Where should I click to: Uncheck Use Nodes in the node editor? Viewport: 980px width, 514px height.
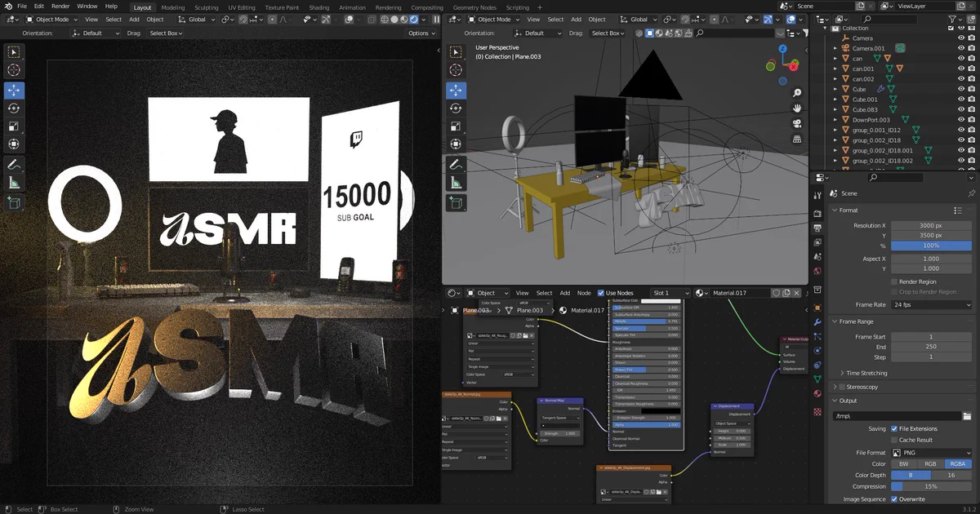click(x=601, y=293)
